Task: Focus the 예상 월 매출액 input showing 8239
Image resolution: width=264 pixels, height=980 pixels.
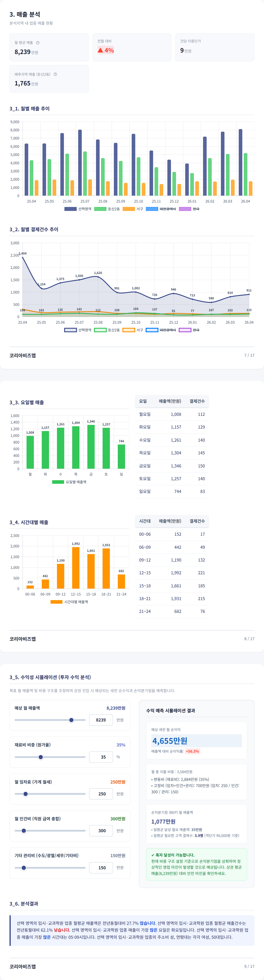Action: coord(101,720)
